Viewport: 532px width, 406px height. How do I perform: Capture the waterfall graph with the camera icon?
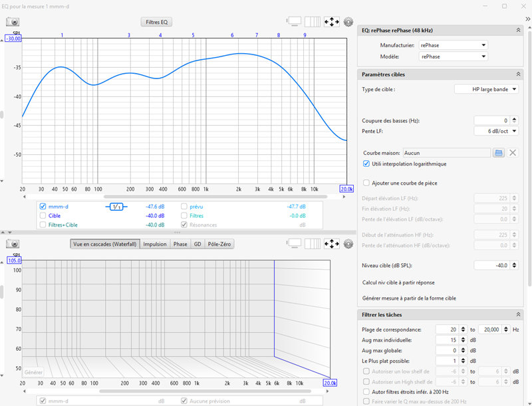click(13, 244)
